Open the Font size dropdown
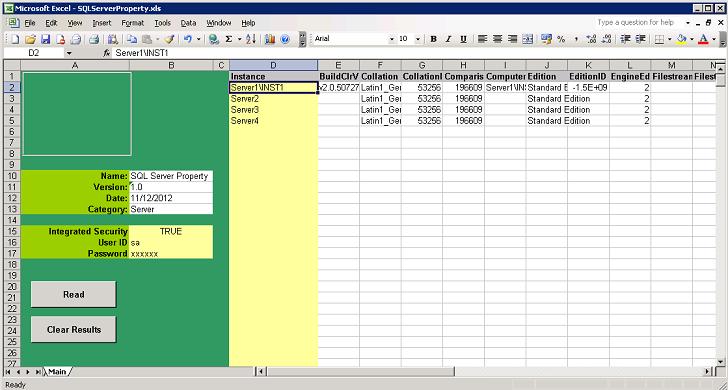 pyautogui.click(x=418, y=39)
